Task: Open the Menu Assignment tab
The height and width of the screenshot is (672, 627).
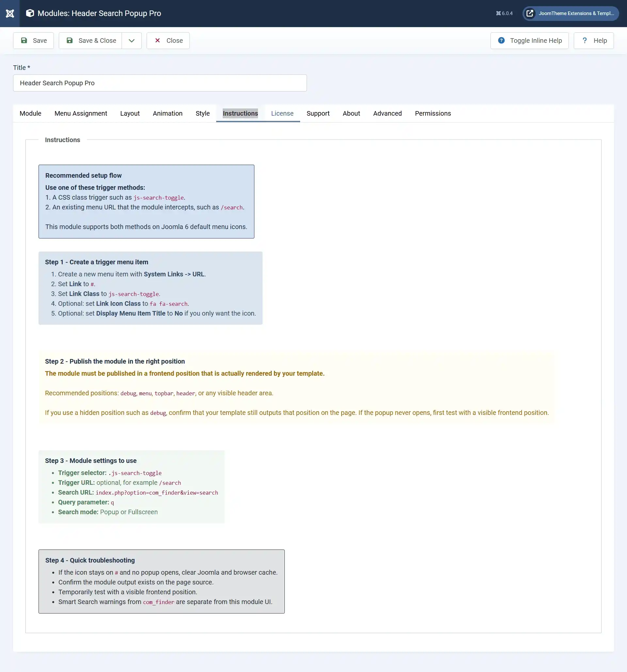Action: point(81,113)
